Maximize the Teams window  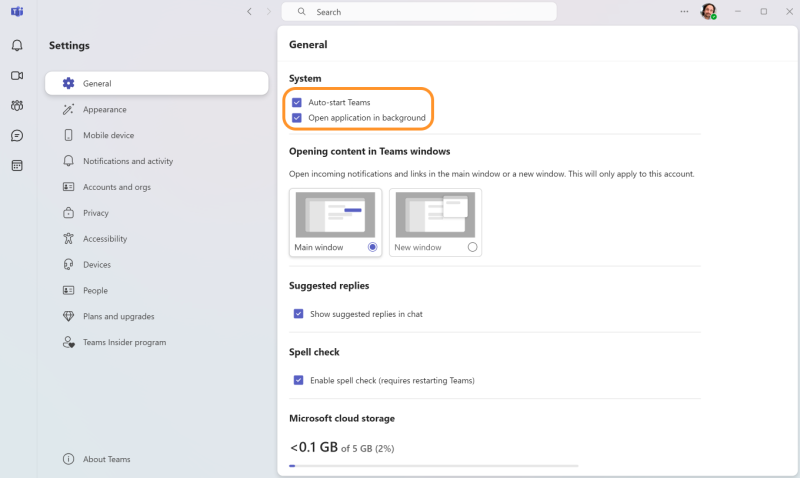pyautogui.click(x=764, y=11)
